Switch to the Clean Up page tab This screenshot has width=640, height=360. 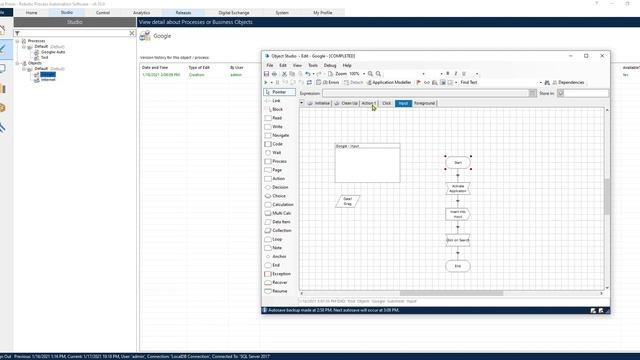pos(346,103)
